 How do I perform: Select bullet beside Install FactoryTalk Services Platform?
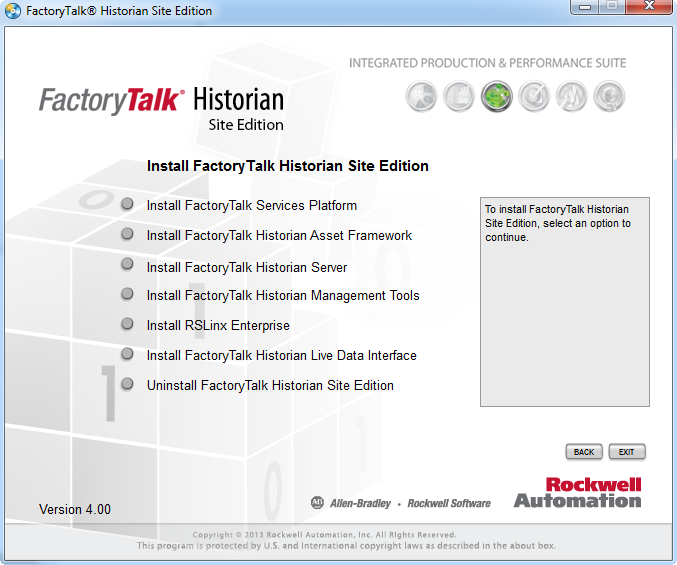point(127,204)
